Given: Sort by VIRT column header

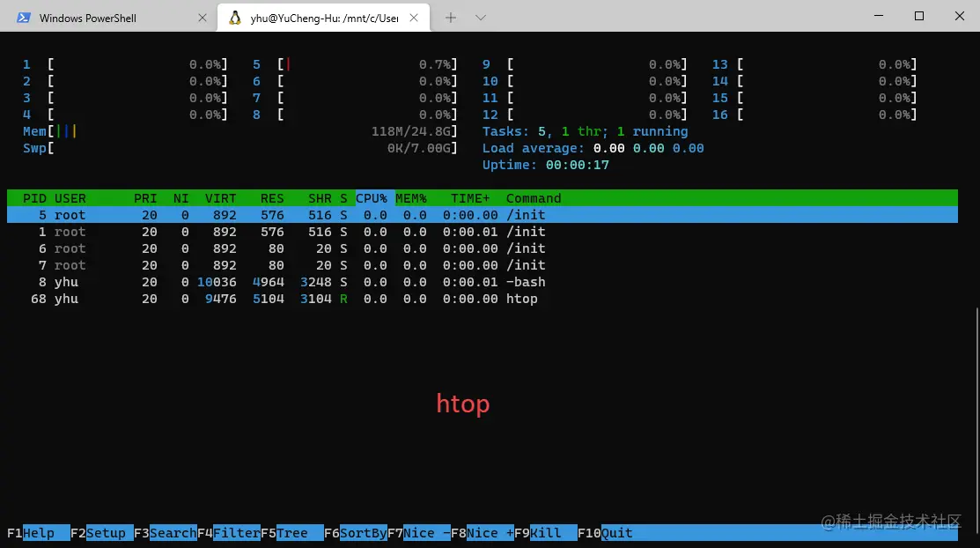Looking at the screenshot, I should 221,198.
